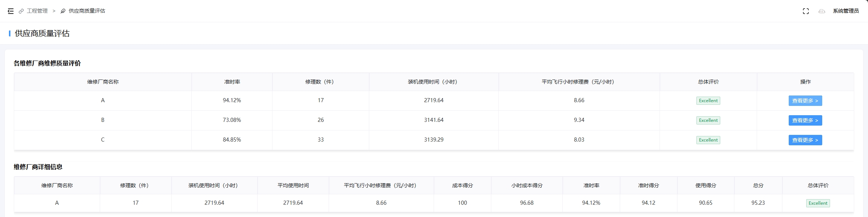The height and width of the screenshot is (217, 868).
Task: Select 准时率 header in top table
Action: [232, 82]
